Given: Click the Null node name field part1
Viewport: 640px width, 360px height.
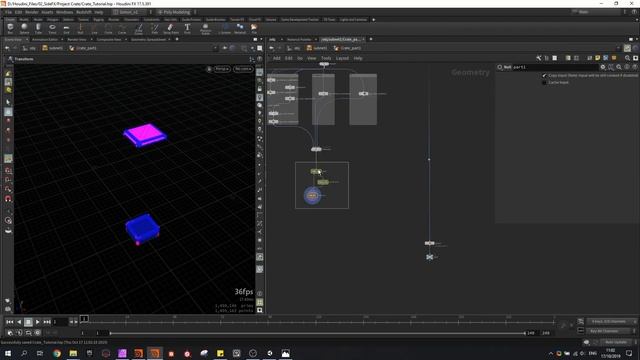Looking at the screenshot, I should 555,67.
